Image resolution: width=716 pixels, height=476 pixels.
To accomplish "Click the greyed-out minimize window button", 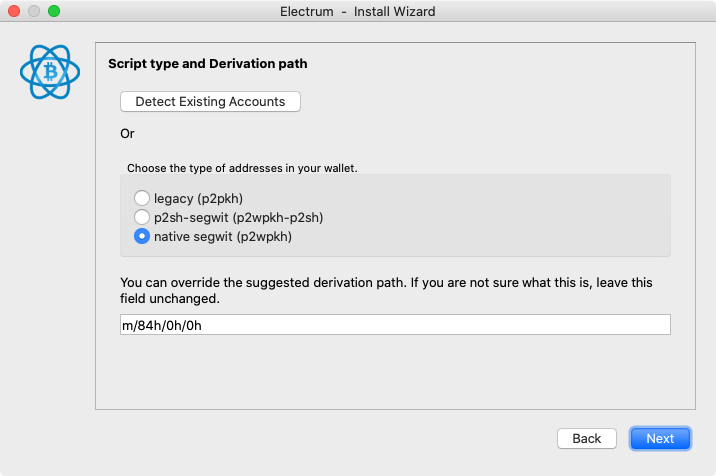I will coord(34,11).
